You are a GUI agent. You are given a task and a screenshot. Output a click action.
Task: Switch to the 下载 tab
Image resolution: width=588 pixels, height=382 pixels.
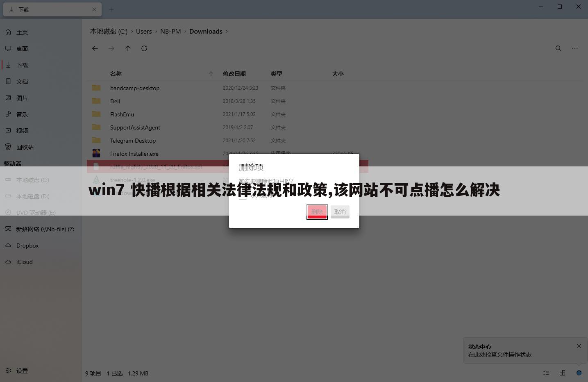coord(52,9)
